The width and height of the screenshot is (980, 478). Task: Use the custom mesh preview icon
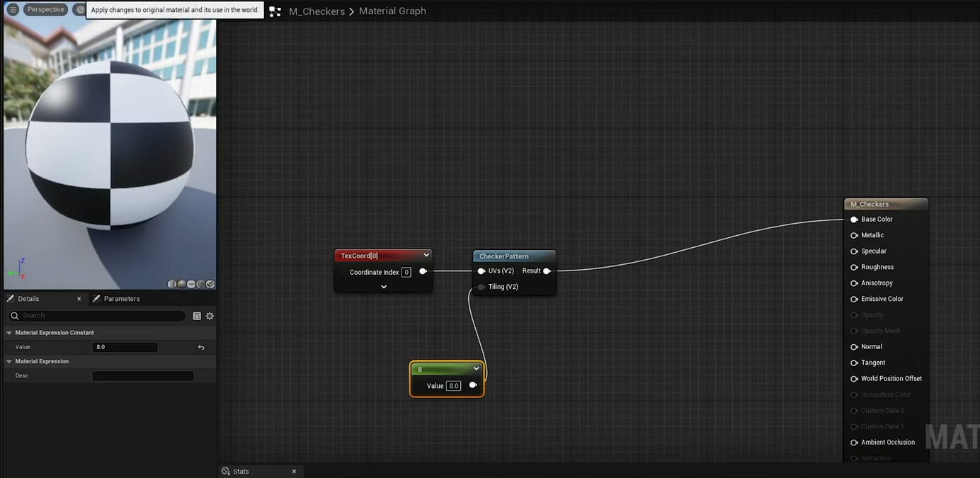[210, 284]
